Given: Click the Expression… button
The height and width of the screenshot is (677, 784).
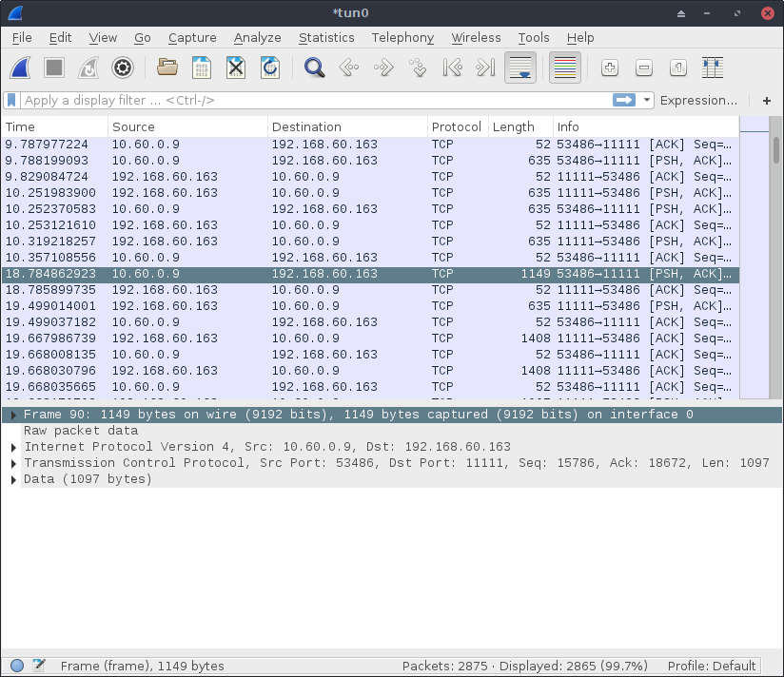Looking at the screenshot, I should click(x=698, y=100).
